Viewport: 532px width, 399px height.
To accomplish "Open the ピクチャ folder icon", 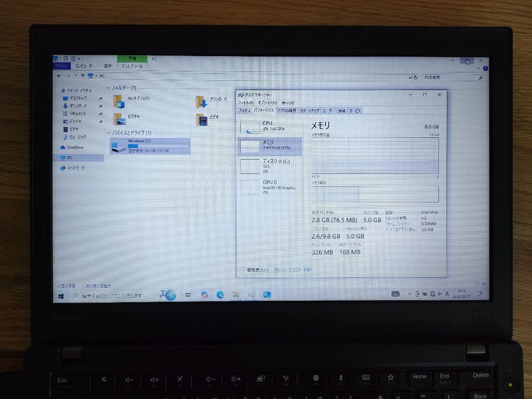I will (x=120, y=120).
